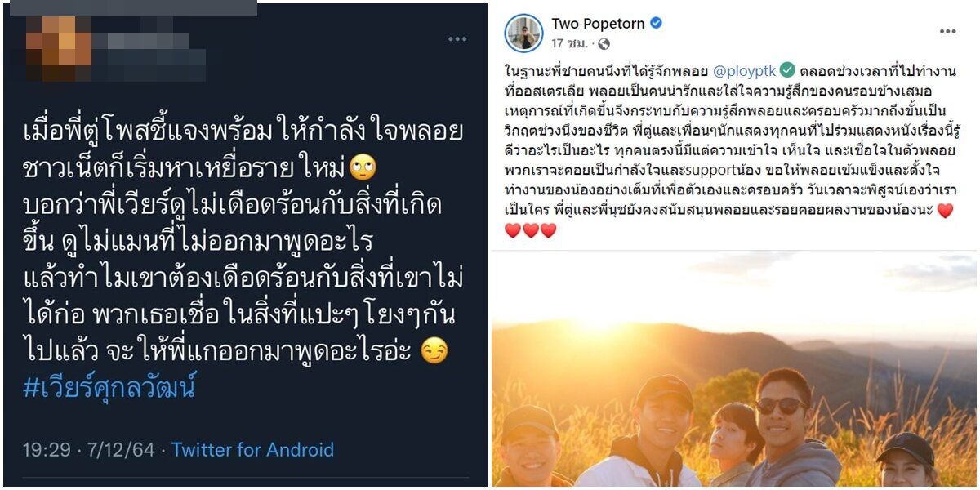Click the row of three red hearts
This screenshot has width=980, height=490.
(x=530, y=230)
